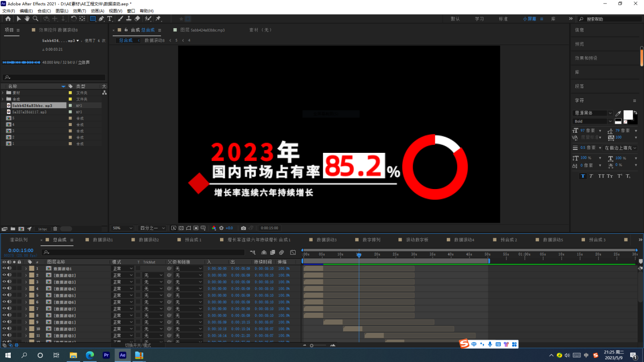Viewport: 644px width, 362px height.
Task: Open graph editor icon in timeline
Action: click(293, 253)
